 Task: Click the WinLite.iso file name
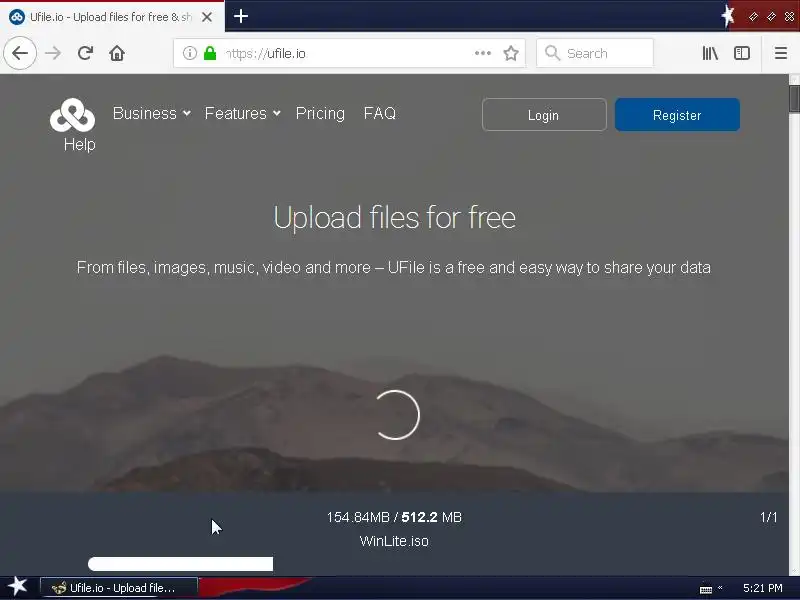click(x=394, y=541)
